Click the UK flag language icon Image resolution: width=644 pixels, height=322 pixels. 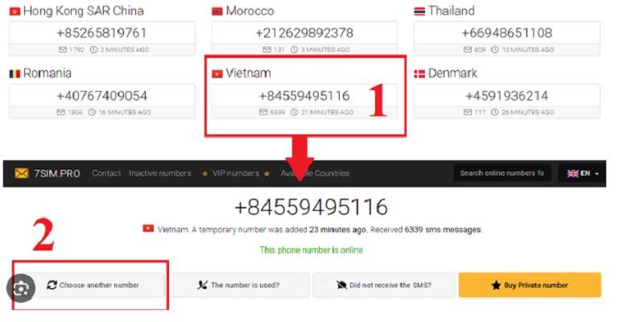pos(573,173)
